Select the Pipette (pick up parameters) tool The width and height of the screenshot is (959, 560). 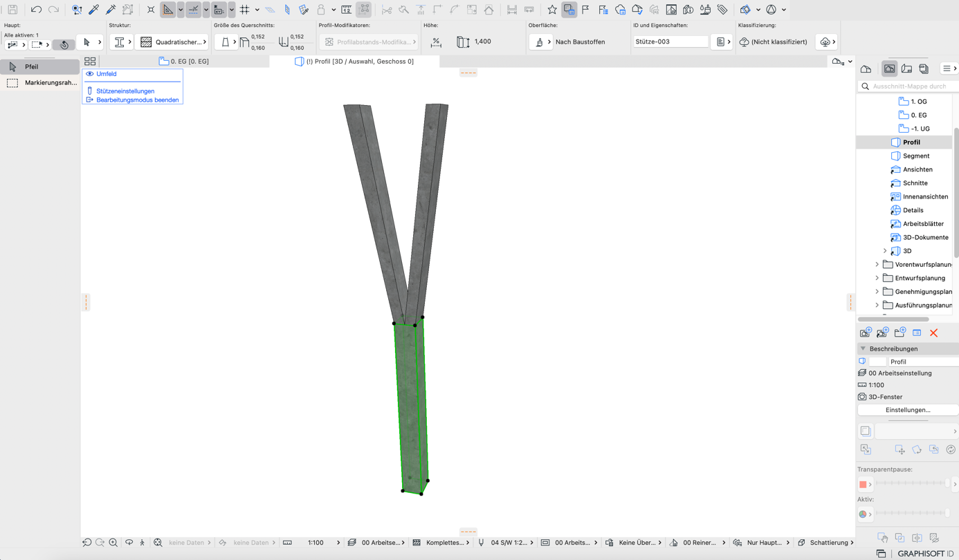94,10
